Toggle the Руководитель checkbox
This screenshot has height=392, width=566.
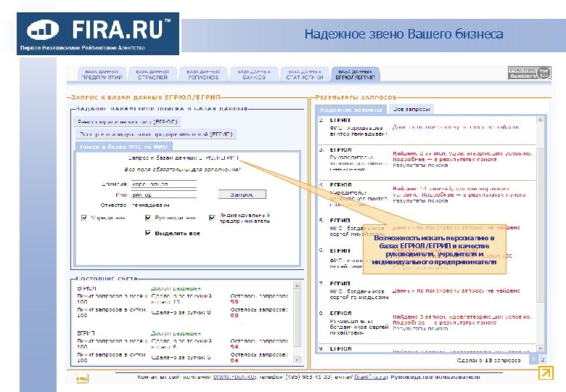148,218
